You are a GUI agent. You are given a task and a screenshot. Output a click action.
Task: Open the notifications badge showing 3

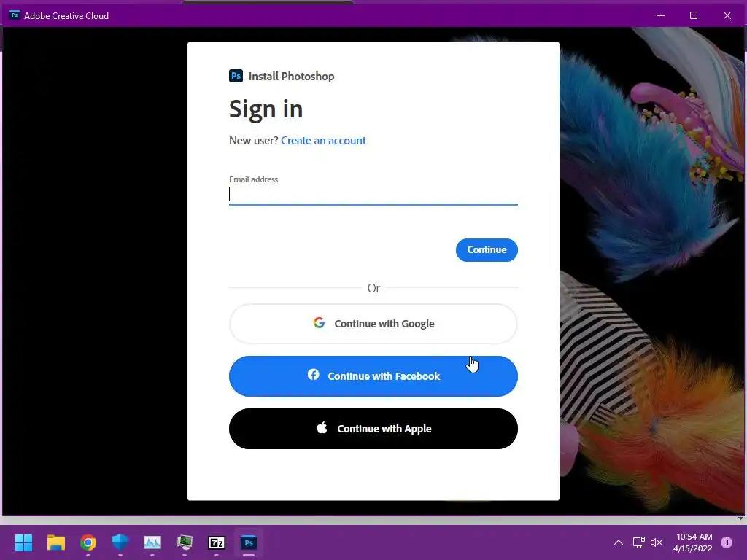click(x=727, y=542)
